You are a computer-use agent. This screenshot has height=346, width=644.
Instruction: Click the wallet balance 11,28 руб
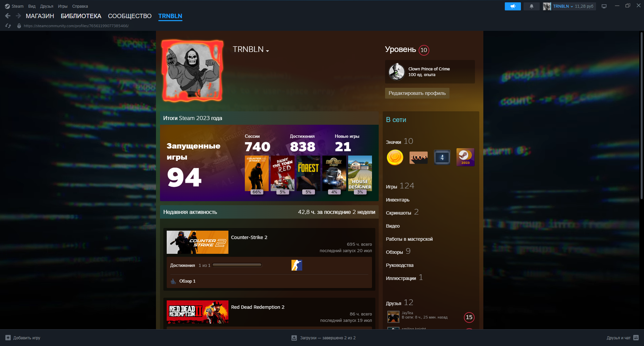[584, 6]
